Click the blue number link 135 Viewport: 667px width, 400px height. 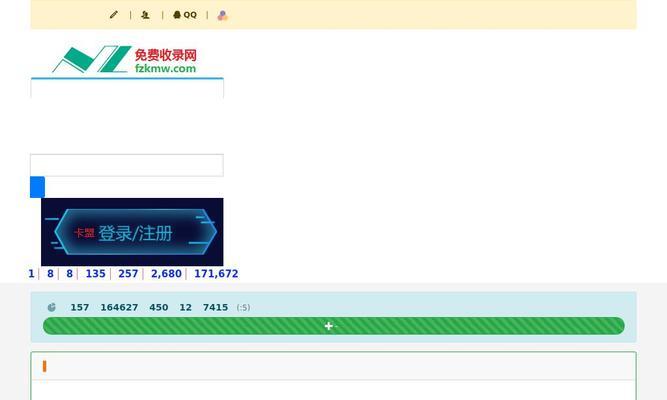coord(95,274)
